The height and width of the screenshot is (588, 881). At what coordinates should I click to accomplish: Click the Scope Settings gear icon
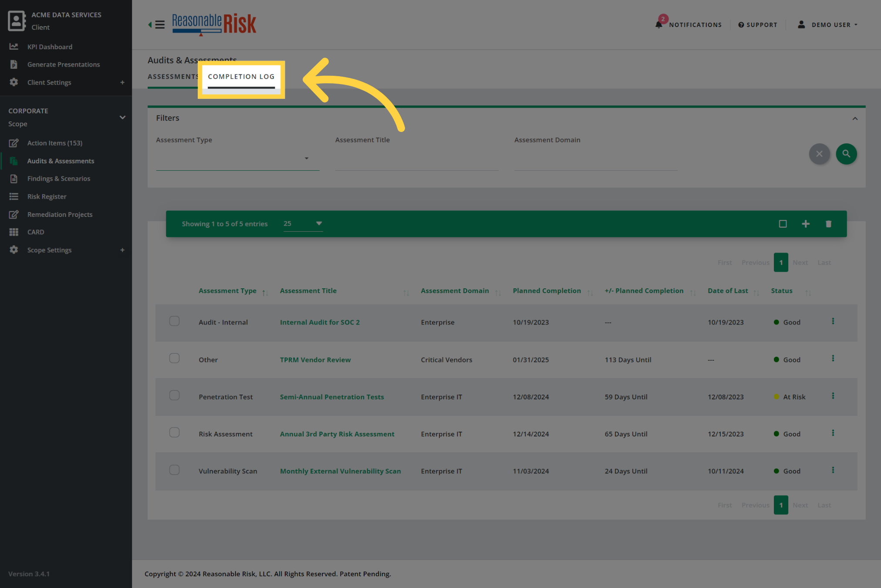pyautogui.click(x=14, y=250)
